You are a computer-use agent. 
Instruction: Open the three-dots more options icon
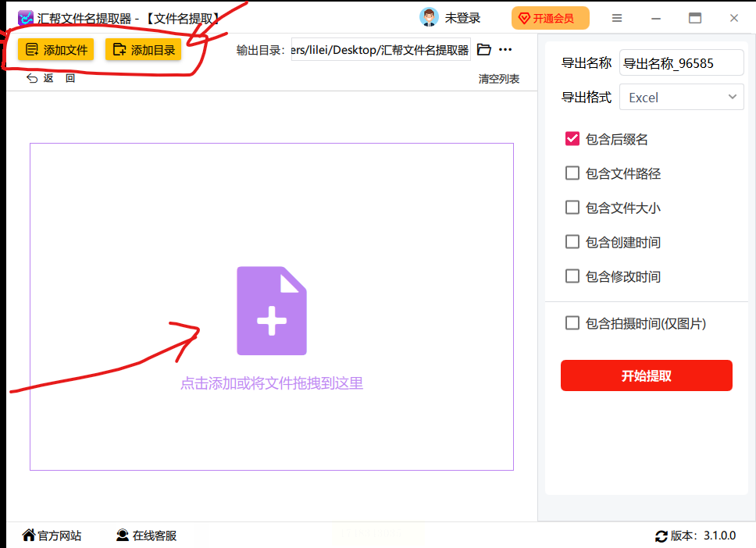pos(505,50)
